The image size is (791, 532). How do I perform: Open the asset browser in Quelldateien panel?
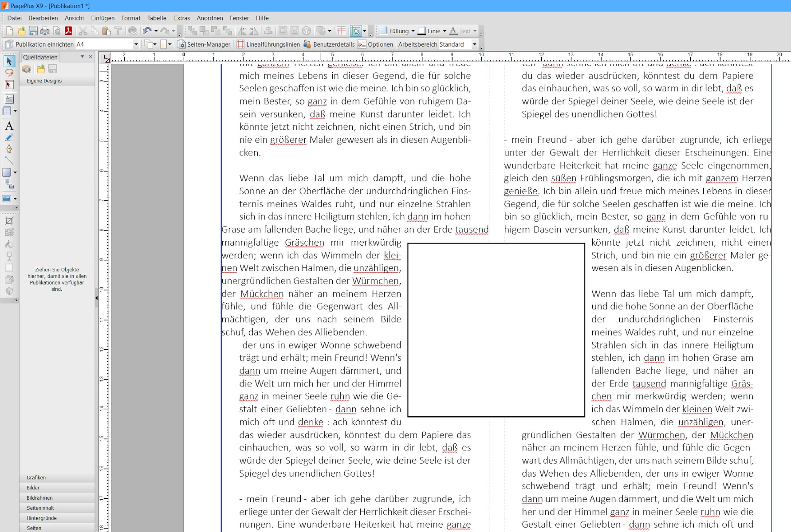point(27,69)
